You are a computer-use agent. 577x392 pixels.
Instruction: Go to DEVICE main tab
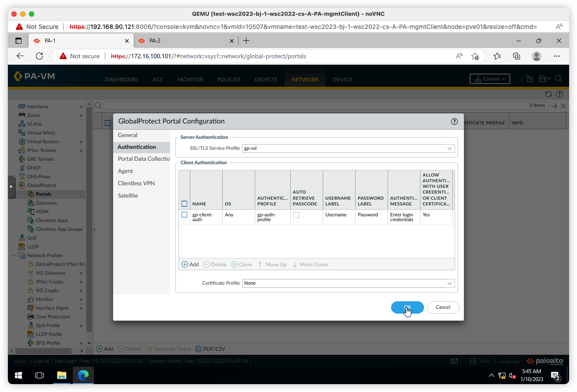click(x=342, y=80)
